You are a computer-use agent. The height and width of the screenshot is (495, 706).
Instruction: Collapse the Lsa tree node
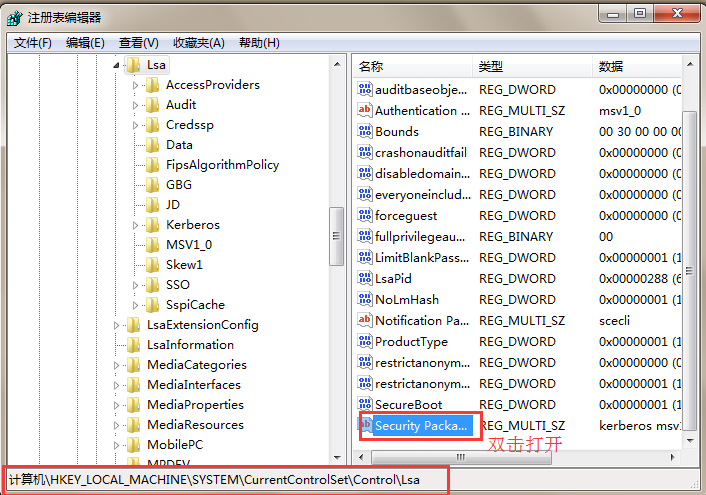pyautogui.click(x=116, y=65)
